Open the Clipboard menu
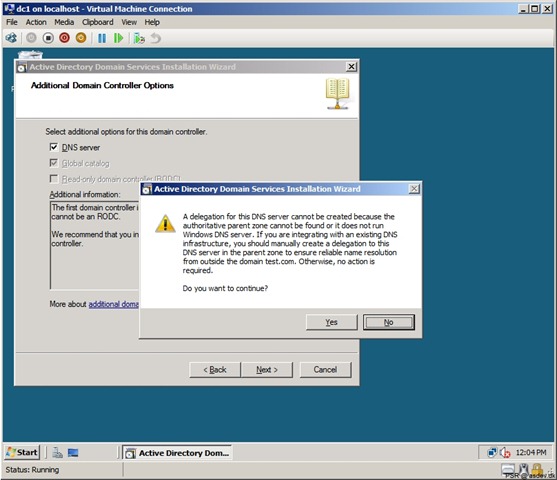Image resolution: width=557 pixels, height=480 pixels. coord(98,22)
